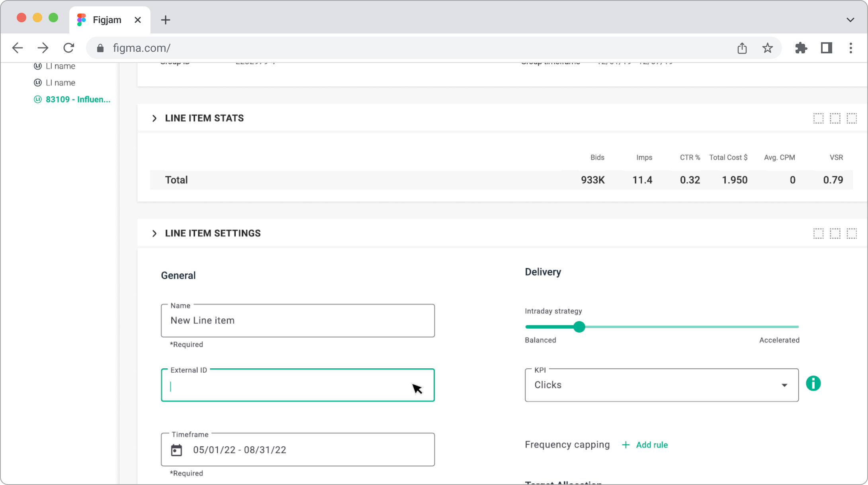
Task: Open the KPI Clicks dropdown
Action: tap(662, 385)
